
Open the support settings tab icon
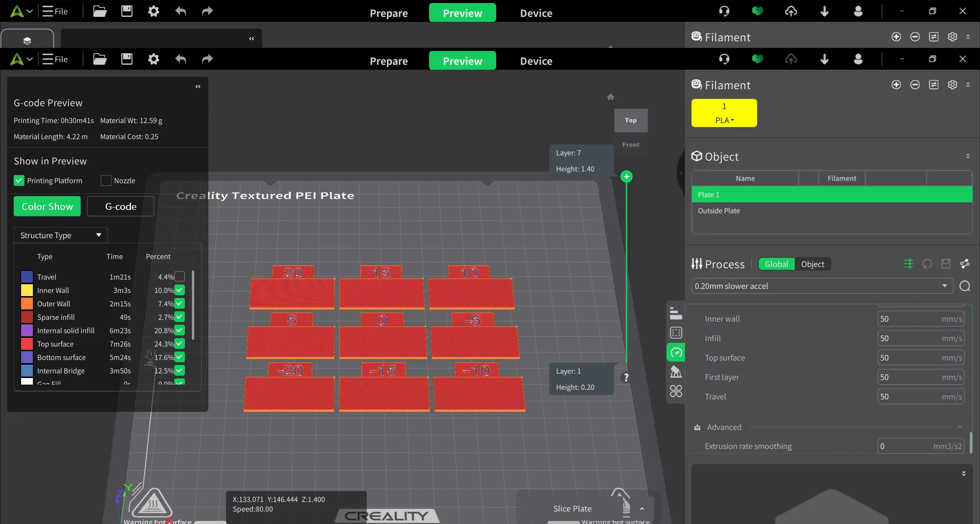(676, 372)
